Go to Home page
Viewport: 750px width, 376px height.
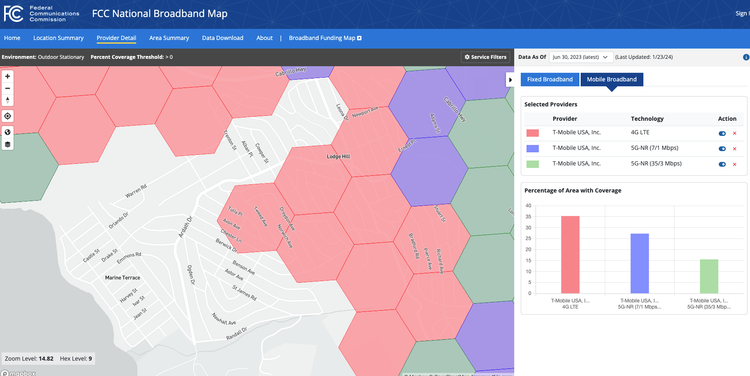tap(12, 38)
